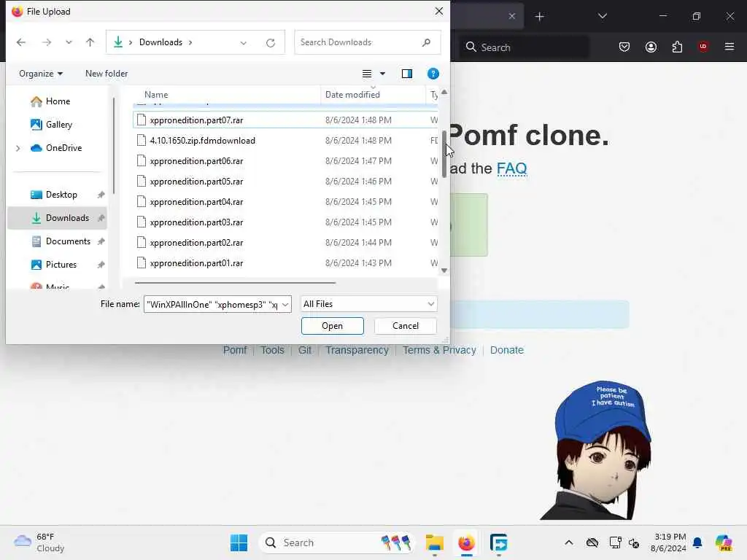List all Firefox tabs dropdown

point(602,17)
